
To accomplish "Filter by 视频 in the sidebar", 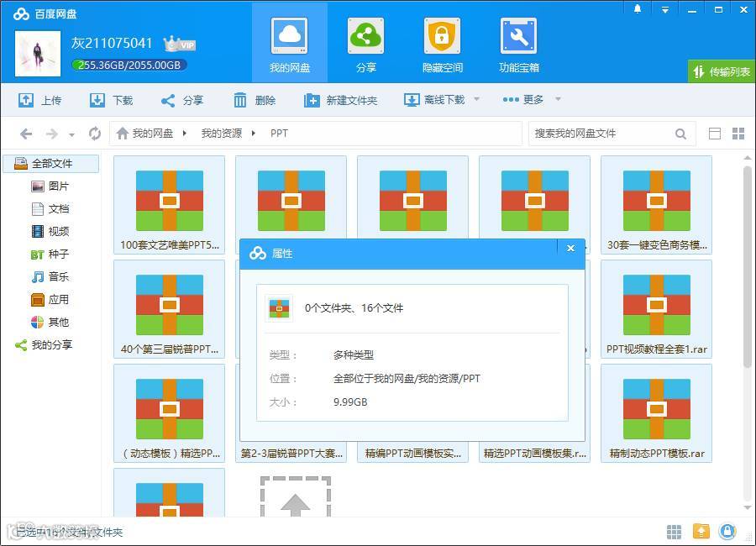I will tap(50, 232).
